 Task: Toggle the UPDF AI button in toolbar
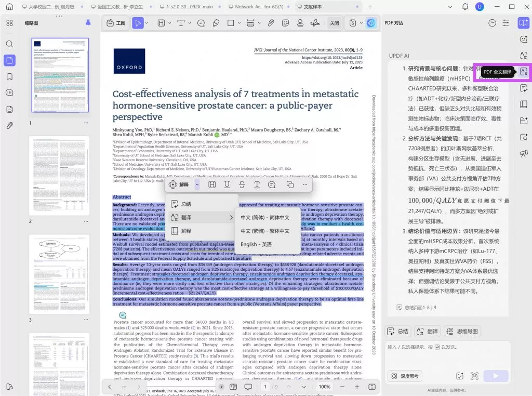(371, 23)
